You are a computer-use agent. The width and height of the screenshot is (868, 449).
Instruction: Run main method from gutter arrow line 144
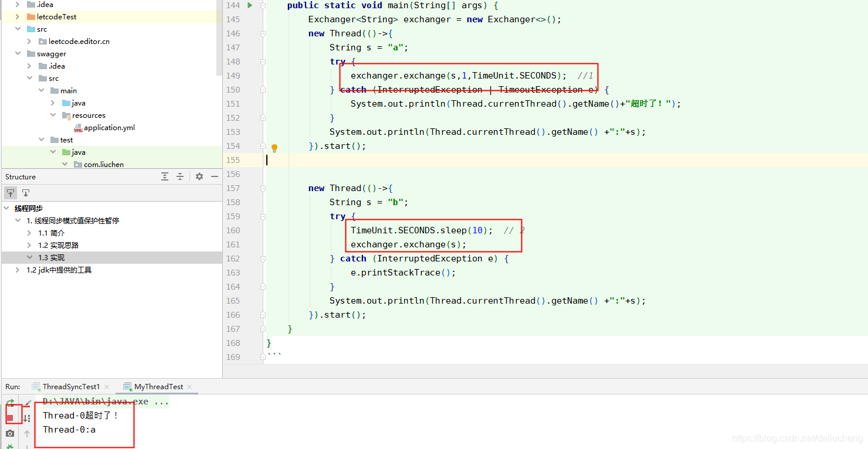coord(250,5)
